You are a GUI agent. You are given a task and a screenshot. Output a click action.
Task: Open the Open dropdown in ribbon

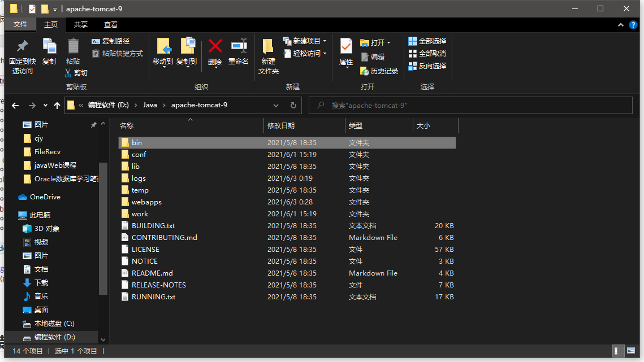pos(375,43)
